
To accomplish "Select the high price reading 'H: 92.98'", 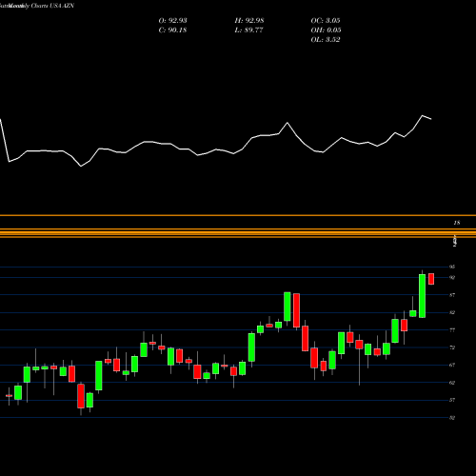I will click(249, 21).
